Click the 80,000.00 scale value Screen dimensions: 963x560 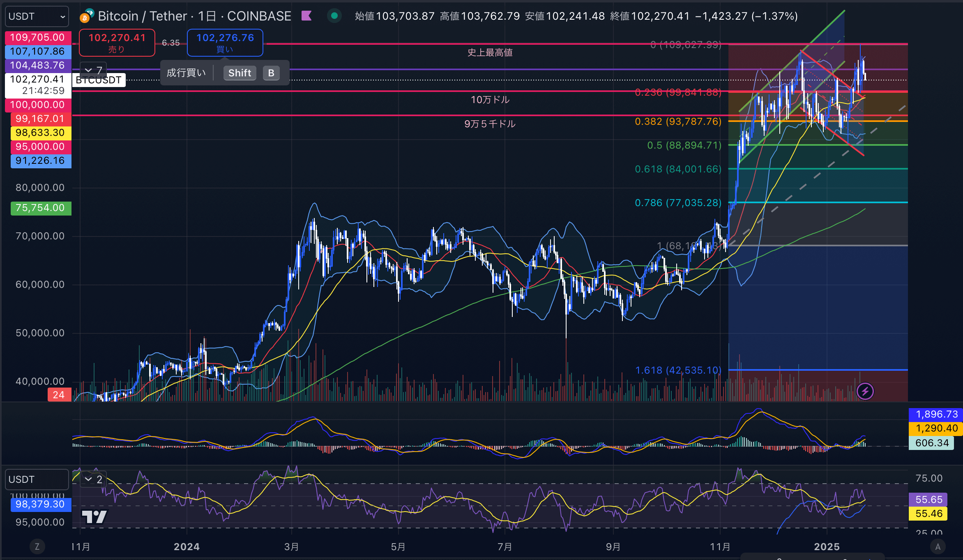(x=40, y=188)
